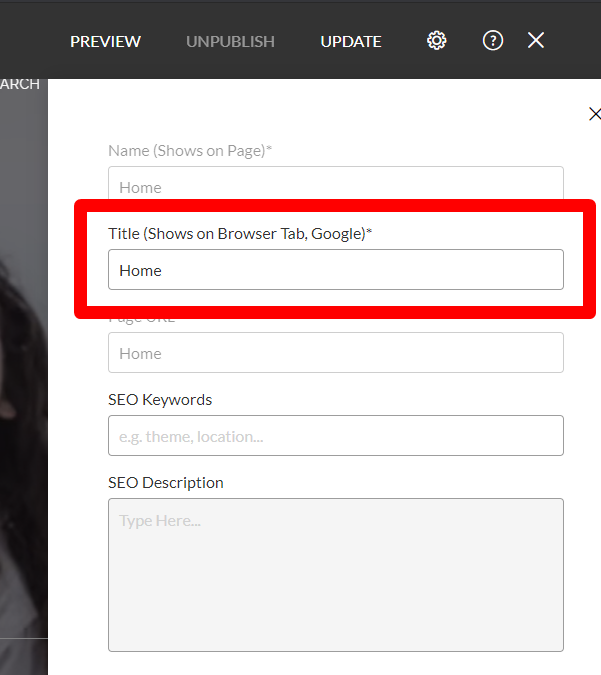The image size is (601, 675).
Task: Close the editor with top bar X
Action: click(x=536, y=40)
